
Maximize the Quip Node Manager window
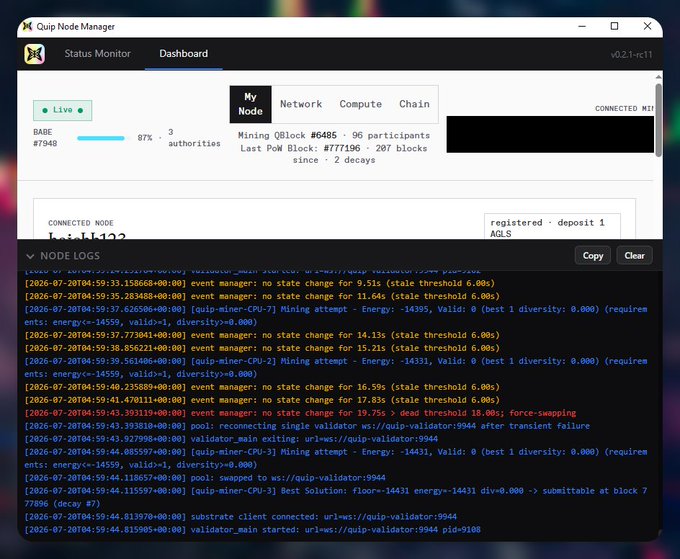point(614,26)
